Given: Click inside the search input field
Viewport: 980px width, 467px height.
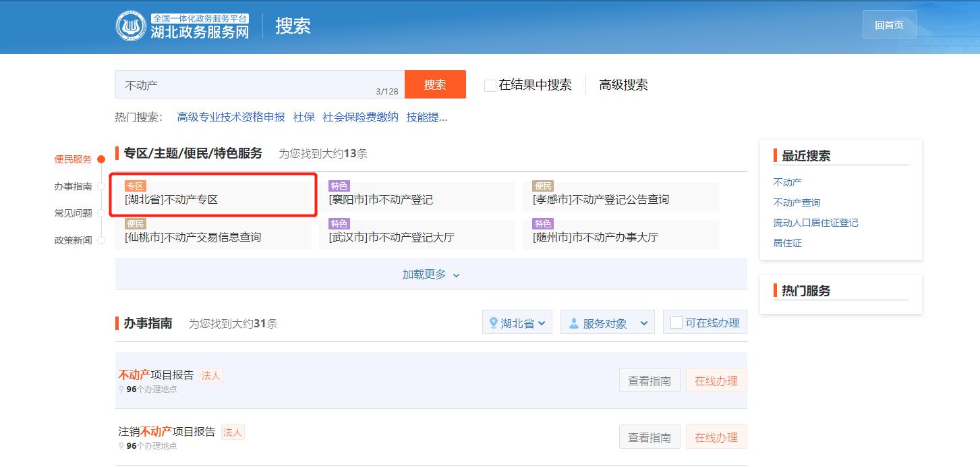Looking at the screenshot, I should (256, 84).
